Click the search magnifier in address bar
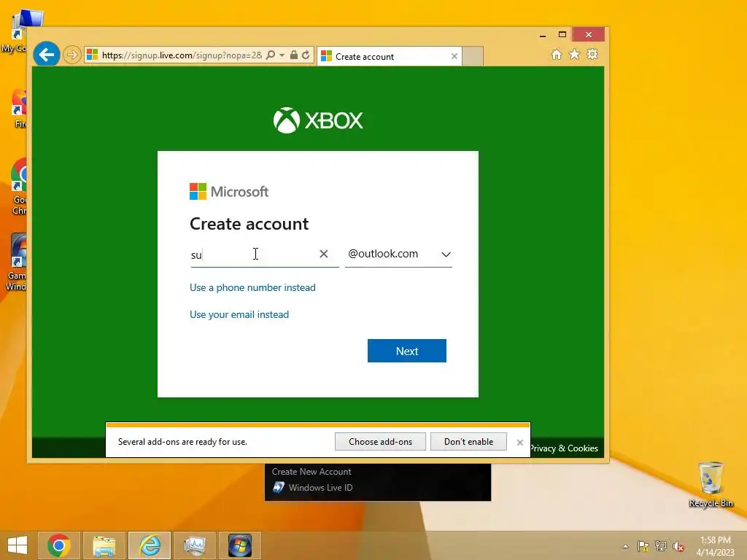This screenshot has height=560, width=747. pyautogui.click(x=270, y=55)
